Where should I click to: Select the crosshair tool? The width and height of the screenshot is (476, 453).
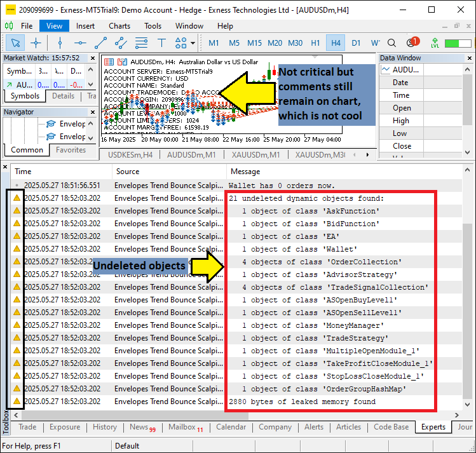click(36, 43)
